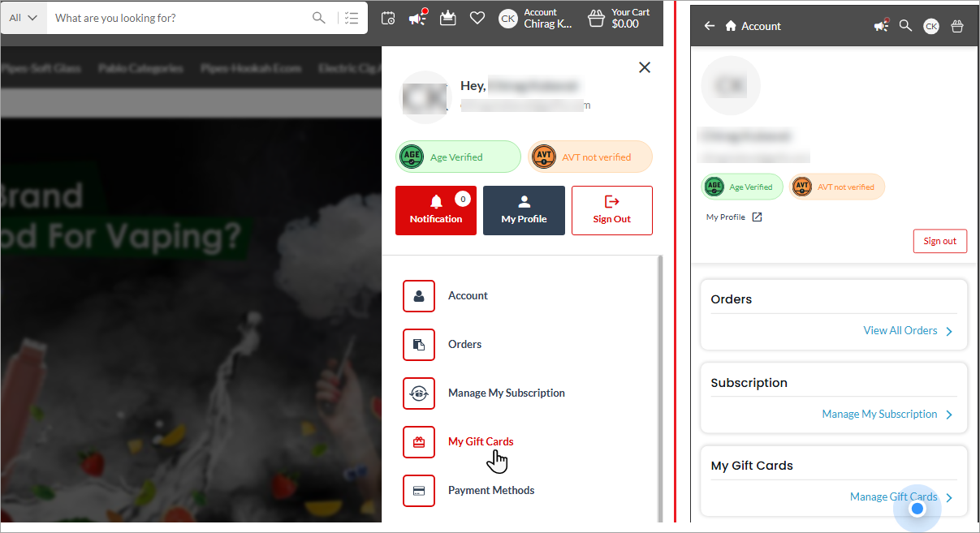
Task: Click the mobile header Account title
Action: [762, 26]
